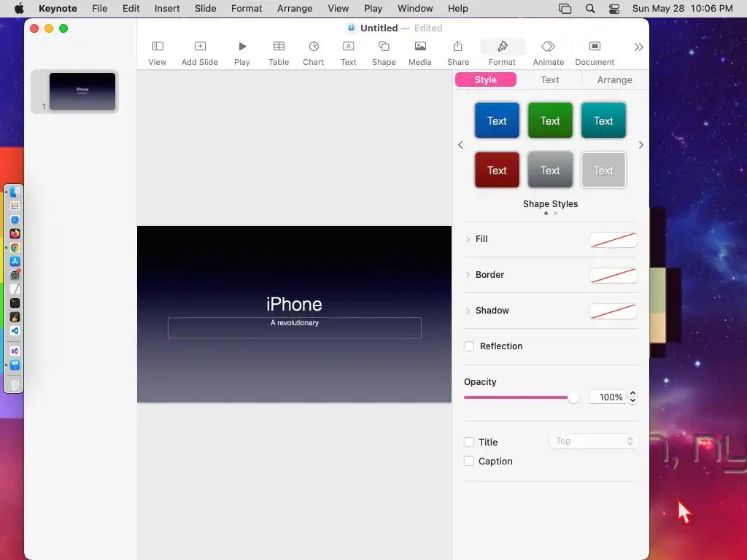Viewport: 747px width, 560px height.
Task: Apply the blue Text shape style
Action: click(x=497, y=120)
